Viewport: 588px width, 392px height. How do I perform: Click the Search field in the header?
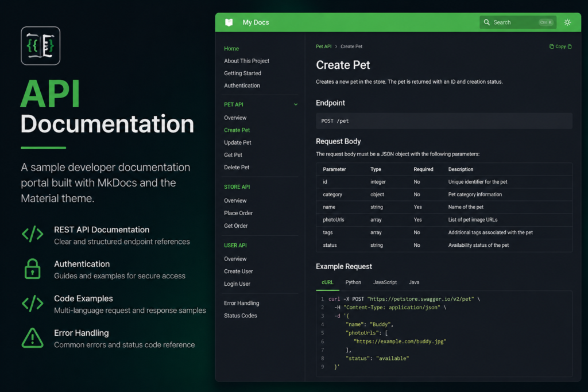(x=517, y=22)
